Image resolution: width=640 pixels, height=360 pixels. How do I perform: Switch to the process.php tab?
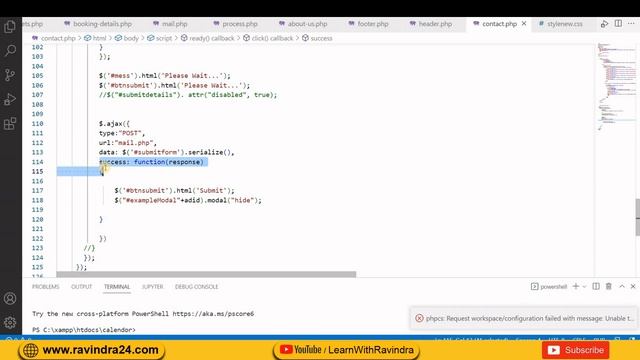click(x=236, y=24)
